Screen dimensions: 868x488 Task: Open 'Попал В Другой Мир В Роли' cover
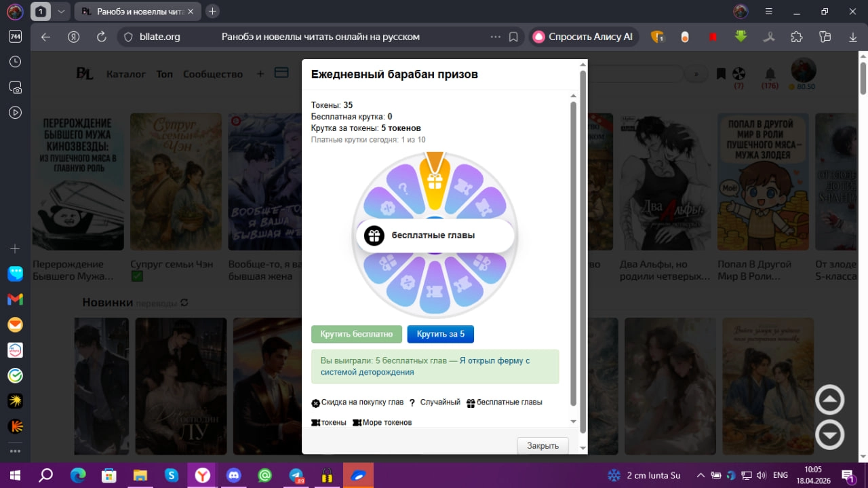click(x=764, y=181)
